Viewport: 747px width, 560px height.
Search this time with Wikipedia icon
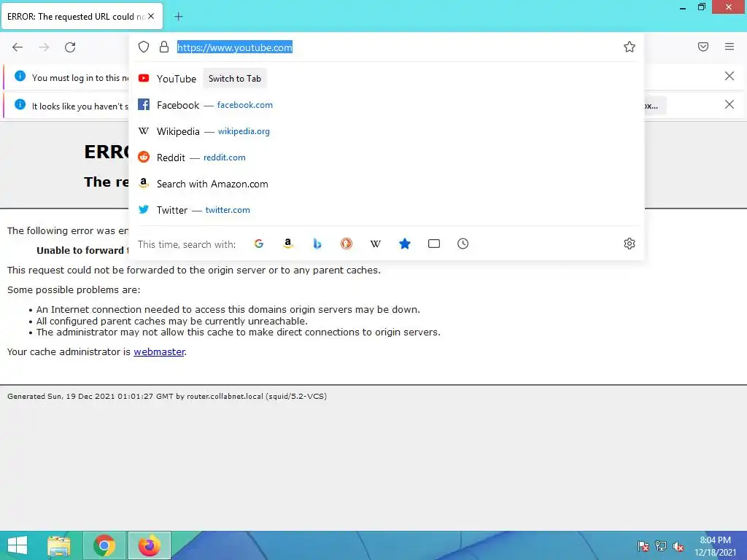coord(376,244)
